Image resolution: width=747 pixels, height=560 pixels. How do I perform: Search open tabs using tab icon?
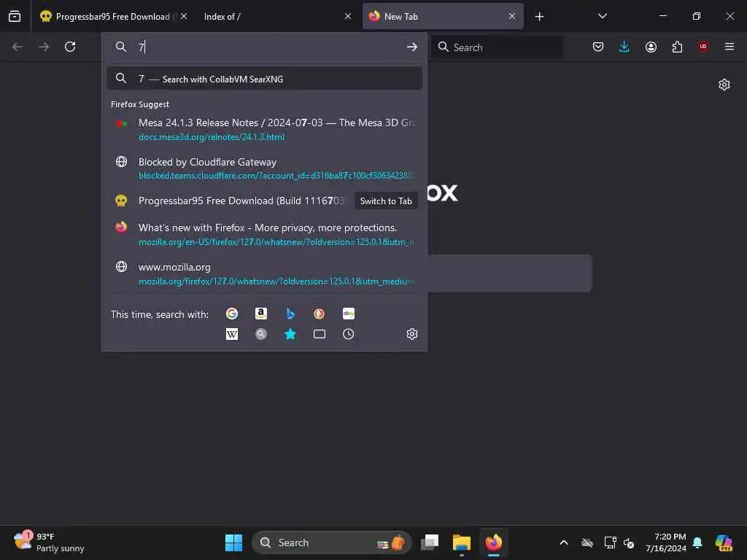point(320,334)
